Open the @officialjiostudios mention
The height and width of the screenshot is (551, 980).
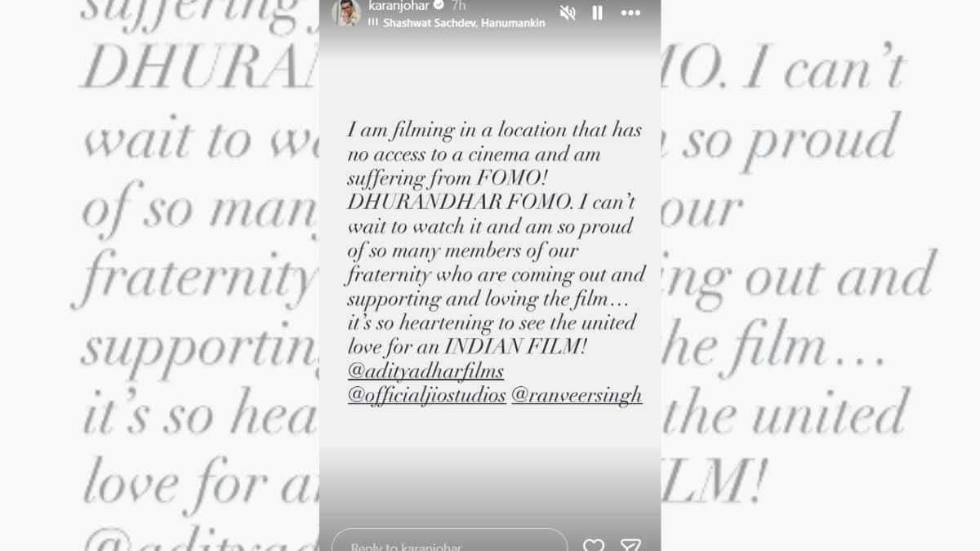point(427,396)
